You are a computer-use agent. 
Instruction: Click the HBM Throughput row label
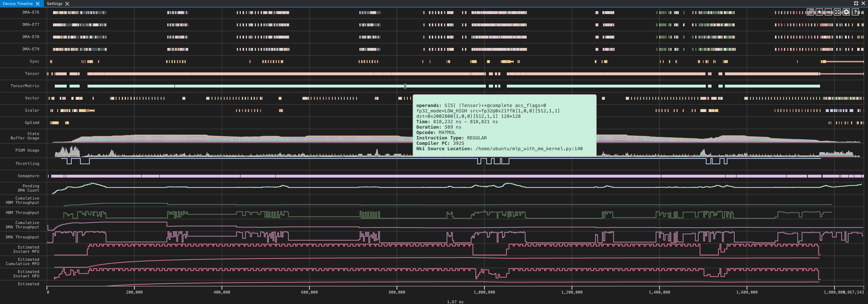pos(23,213)
